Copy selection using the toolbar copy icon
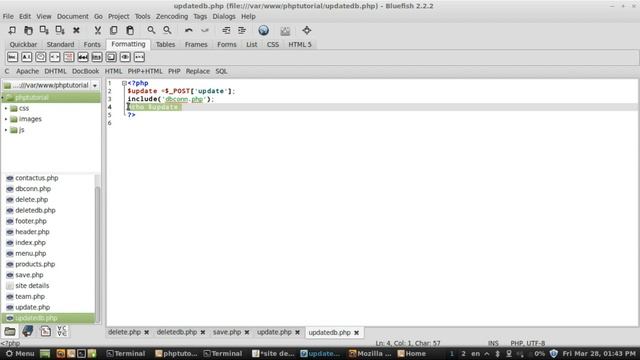The width and height of the screenshot is (640, 360). pyautogui.click(x=113, y=30)
